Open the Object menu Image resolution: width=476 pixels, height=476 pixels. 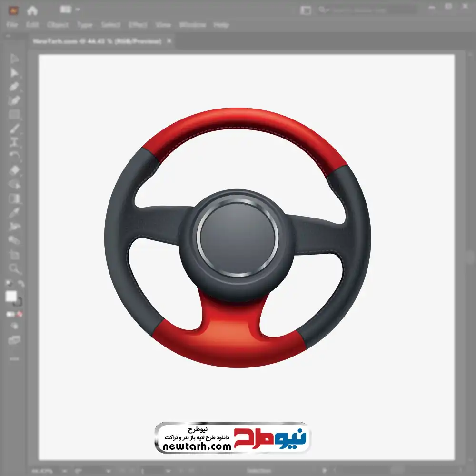click(x=58, y=25)
